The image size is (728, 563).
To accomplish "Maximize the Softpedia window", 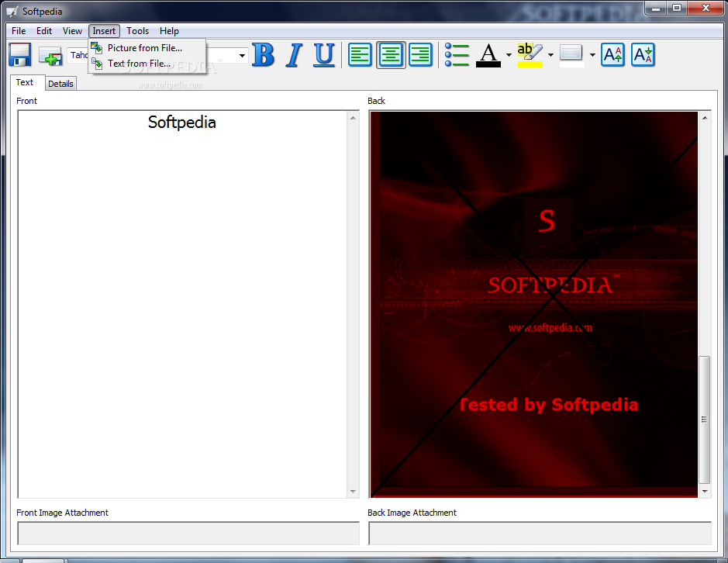I will (677, 8).
